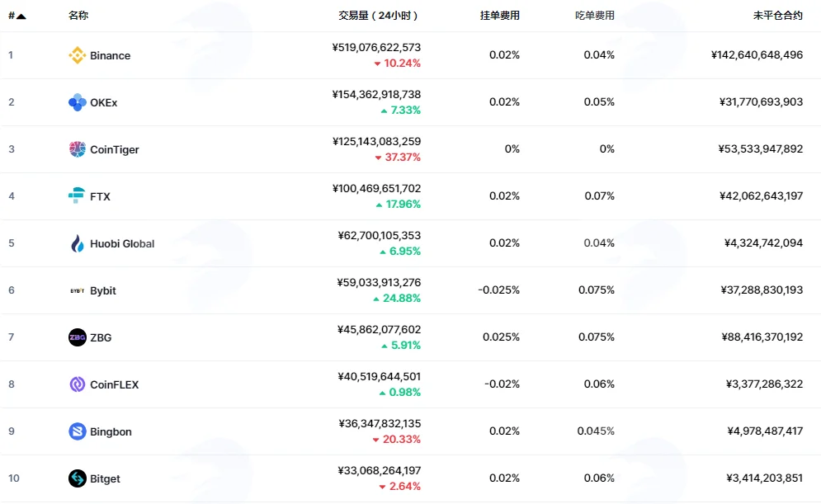Click the 名称 column header

pyautogui.click(x=78, y=16)
